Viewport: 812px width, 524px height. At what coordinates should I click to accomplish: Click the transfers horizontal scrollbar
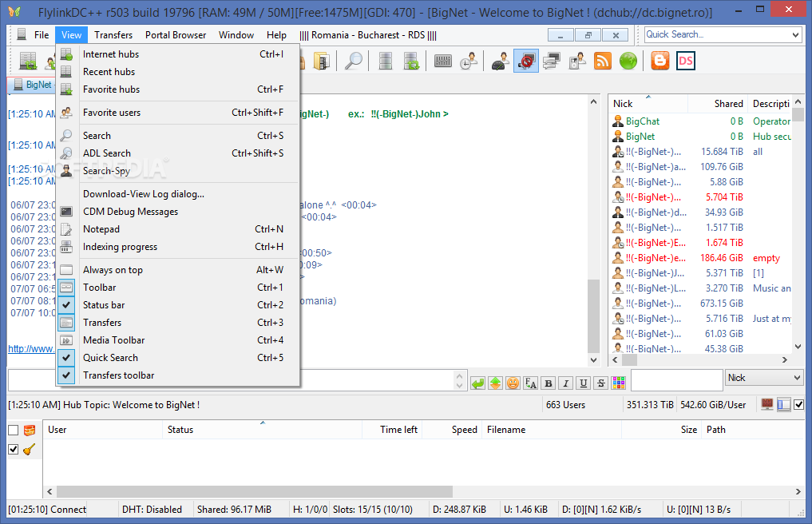[x=255, y=491]
